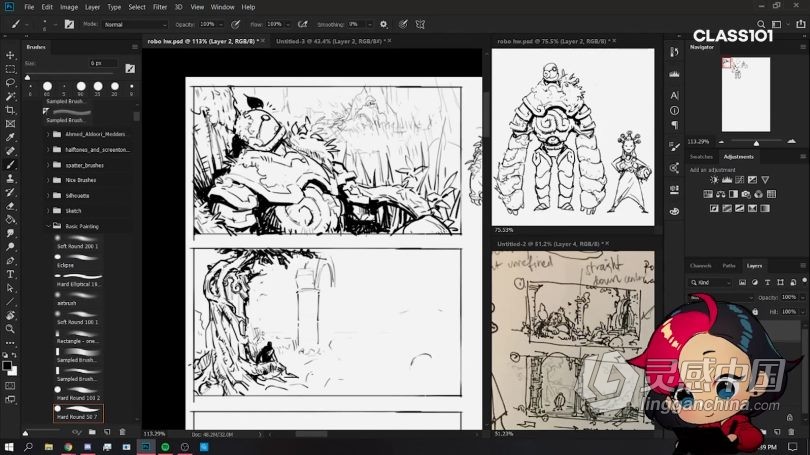
Task: Select the Type tool
Action: pos(10,274)
